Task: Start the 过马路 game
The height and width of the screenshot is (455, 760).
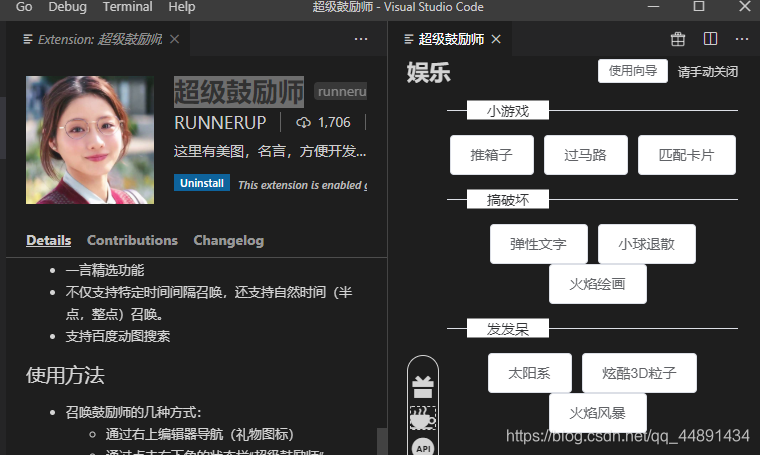Action: [586, 155]
